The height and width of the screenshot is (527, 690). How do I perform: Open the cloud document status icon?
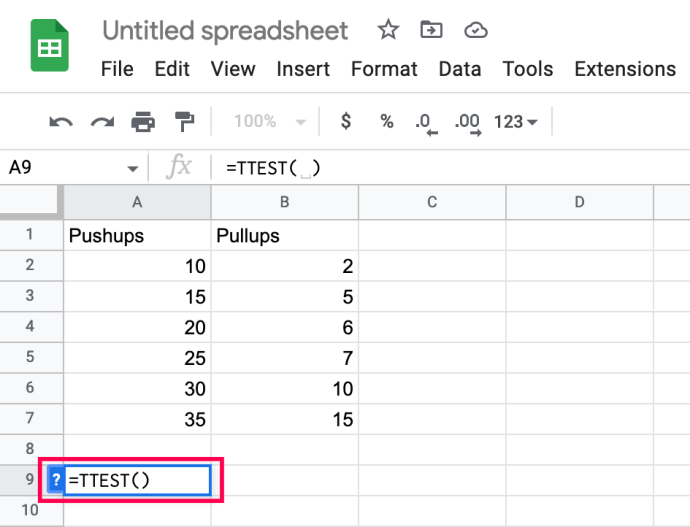click(x=476, y=31)
